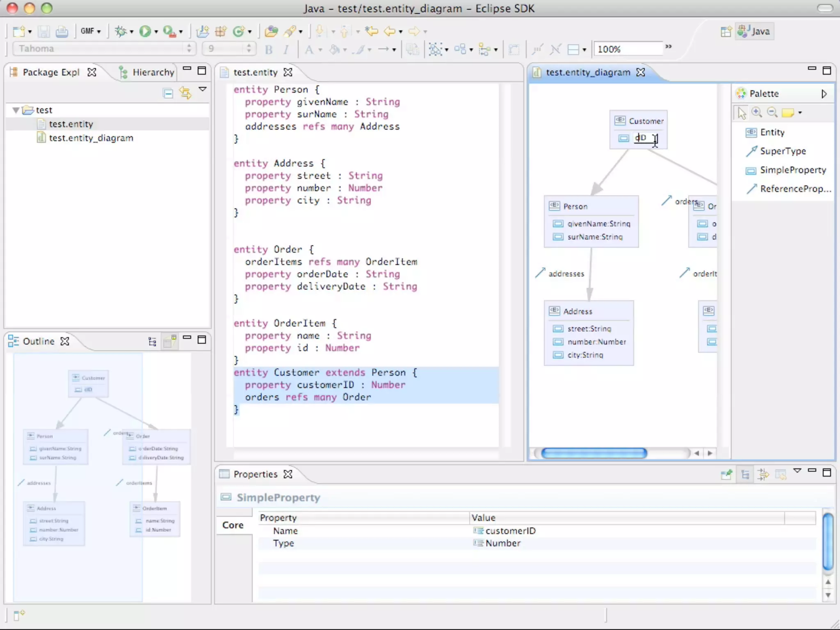Toggle Show Advanced Properties button
840x630 pixels.
[763, 475]
